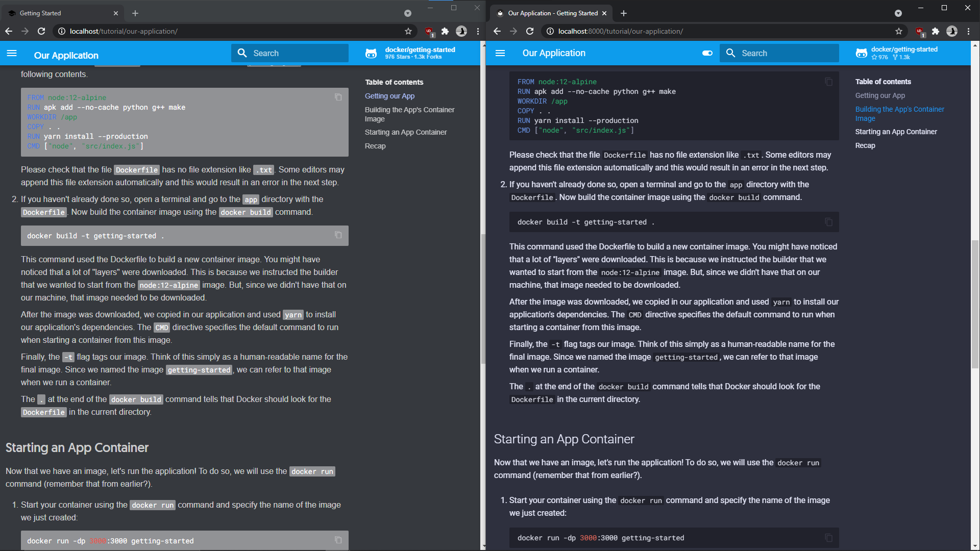Open the Extensions puzzle icon in left browser
Viewport: 980px width, 551px height.
tap(445, 31)
